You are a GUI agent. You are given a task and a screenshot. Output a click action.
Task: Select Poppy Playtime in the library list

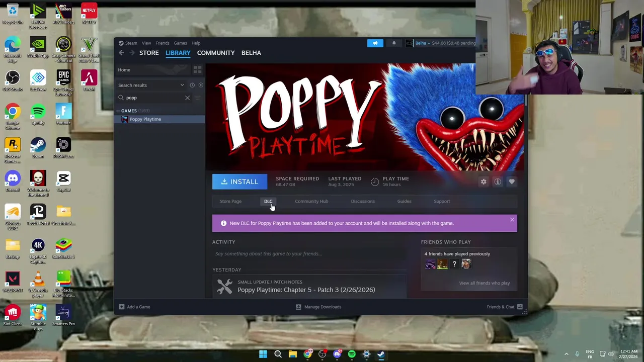coord(160,119)
